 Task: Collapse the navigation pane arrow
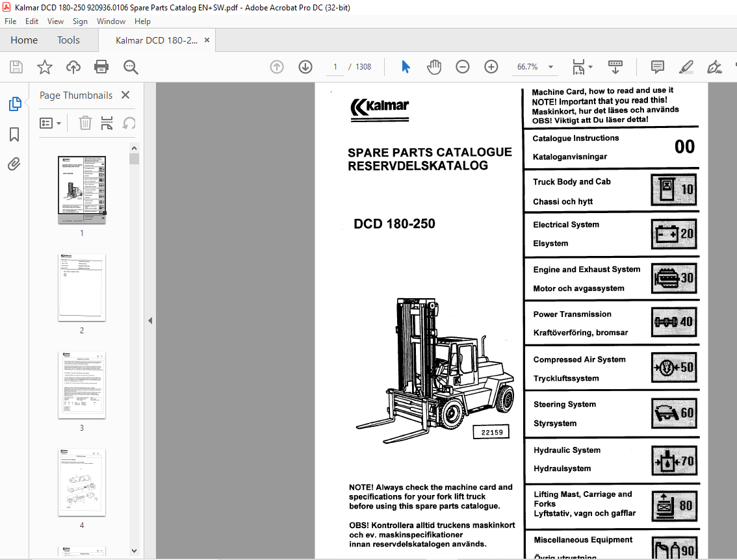tap(150, 321)
